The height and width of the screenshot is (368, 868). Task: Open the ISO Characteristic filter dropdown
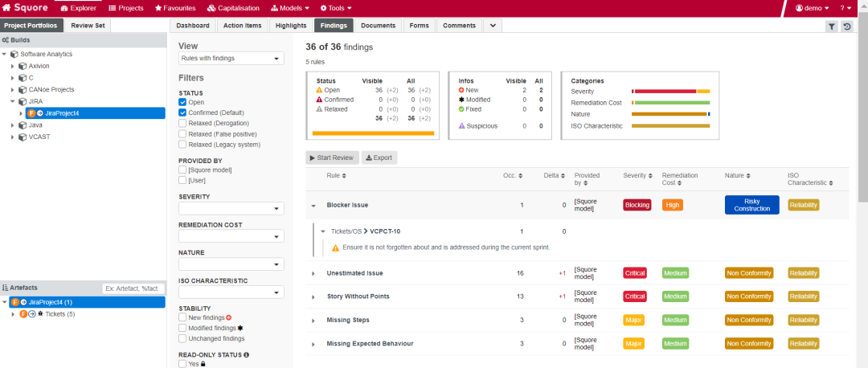[231, 292]
